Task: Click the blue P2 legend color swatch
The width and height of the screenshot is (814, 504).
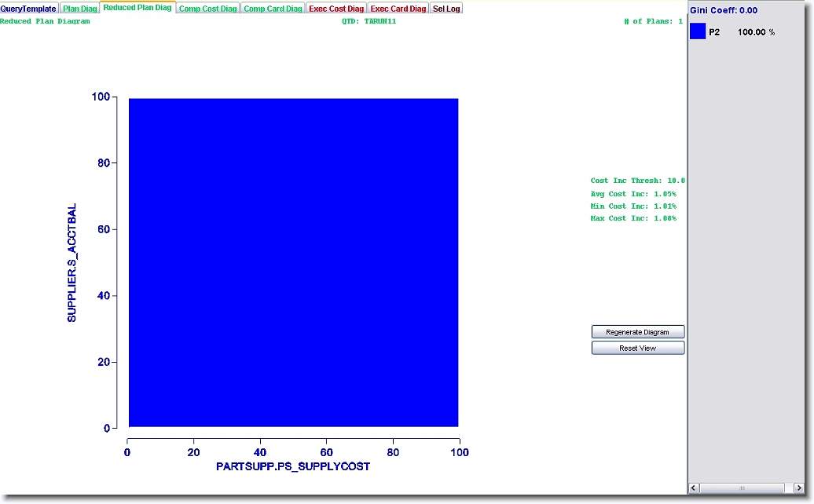Action: point(698,32)
